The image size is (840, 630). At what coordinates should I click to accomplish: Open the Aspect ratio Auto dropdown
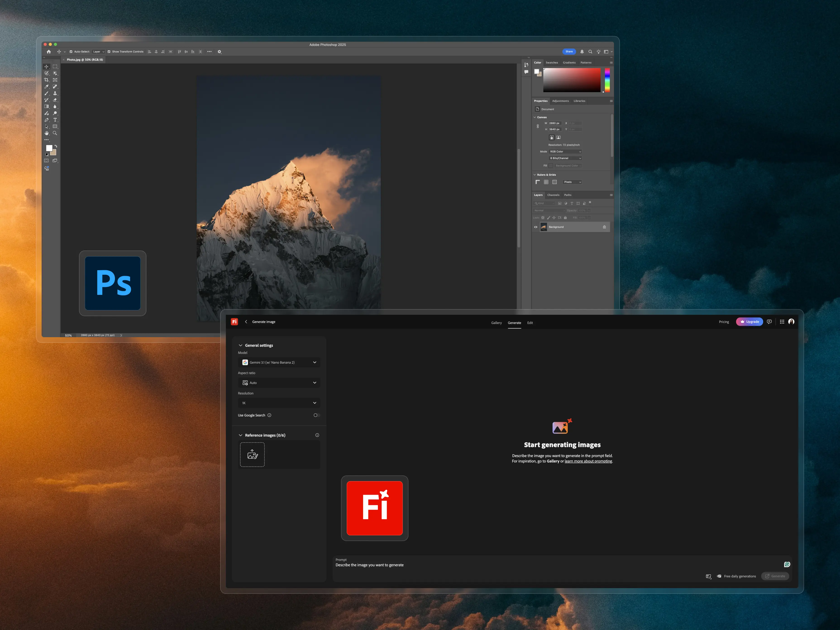pyautogui.click(x=279, y=383)
